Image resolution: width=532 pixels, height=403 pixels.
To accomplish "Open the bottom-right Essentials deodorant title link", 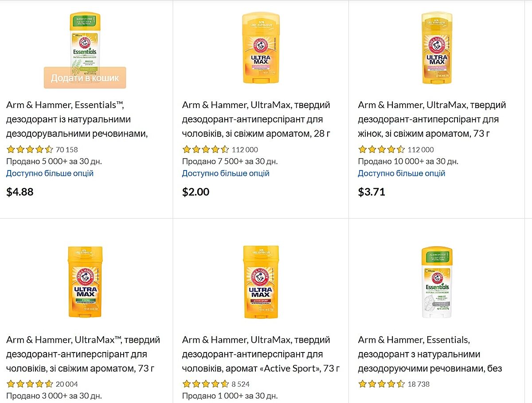I will tap(430, 354).
